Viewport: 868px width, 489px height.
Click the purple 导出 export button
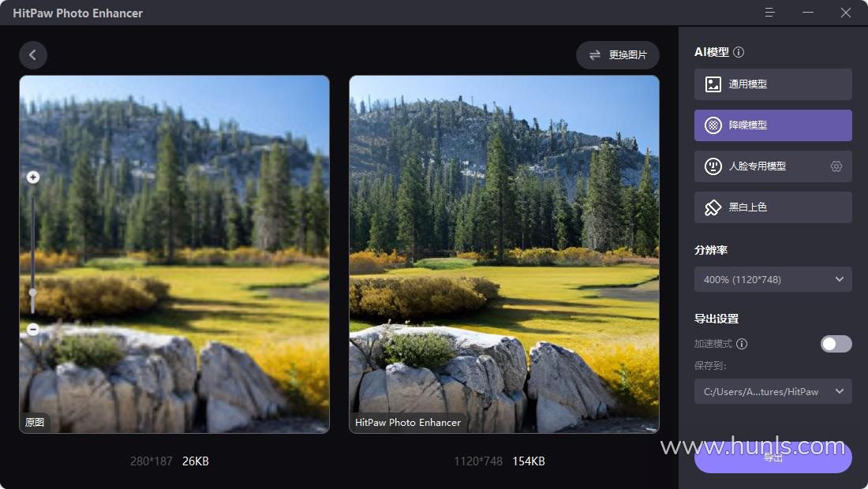(x=773, y=457)
